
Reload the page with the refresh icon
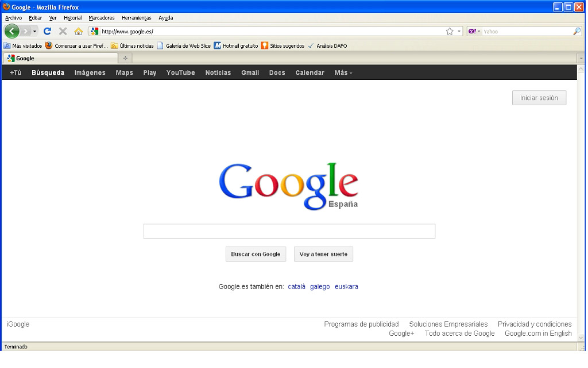pyautogui.click(x=48, y=31)
